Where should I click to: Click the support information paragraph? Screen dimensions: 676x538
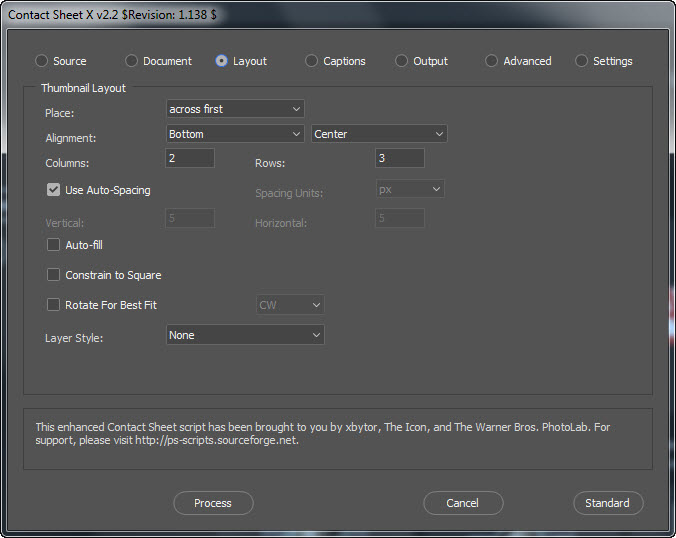click(x=322, y=433)
